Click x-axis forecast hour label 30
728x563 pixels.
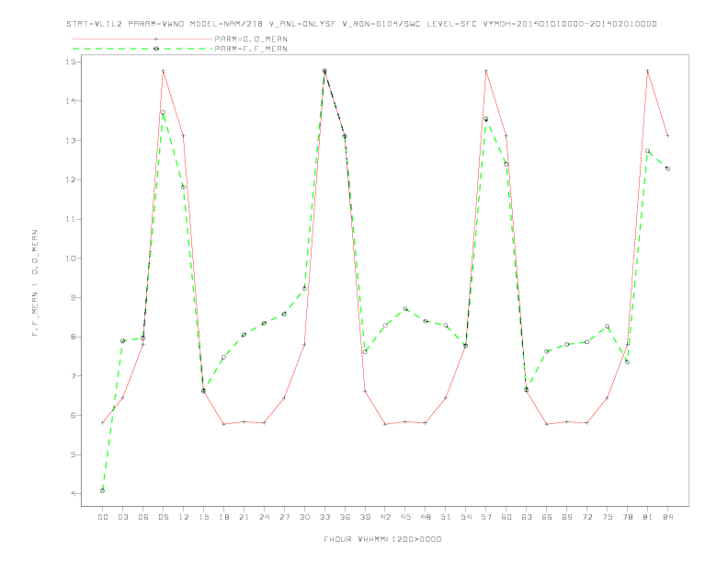click(304, 517)
